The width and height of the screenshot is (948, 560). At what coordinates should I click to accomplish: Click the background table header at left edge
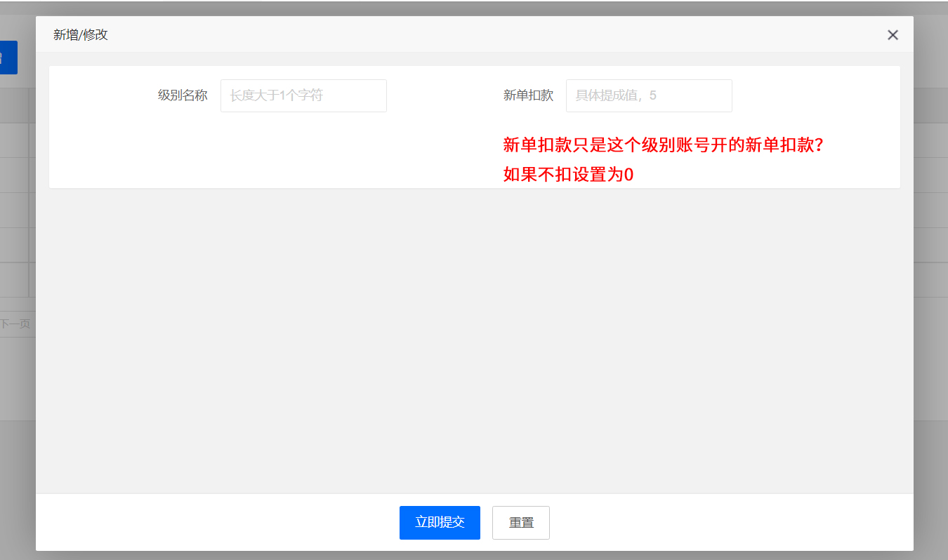click(x=14, y=105)
